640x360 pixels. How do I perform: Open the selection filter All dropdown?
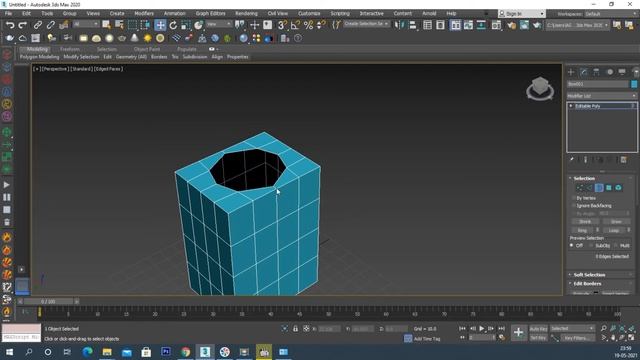[86, 24]
